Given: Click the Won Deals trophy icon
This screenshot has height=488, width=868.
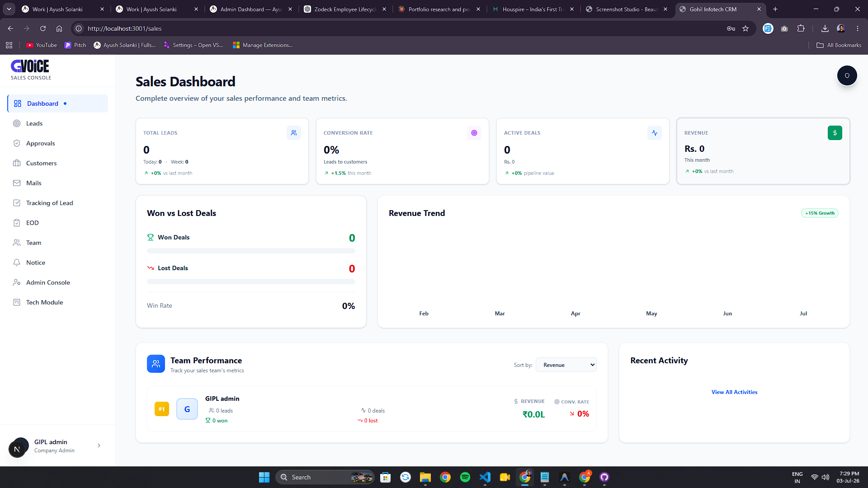Looking at the screenshot, I should tap(151, 237).
